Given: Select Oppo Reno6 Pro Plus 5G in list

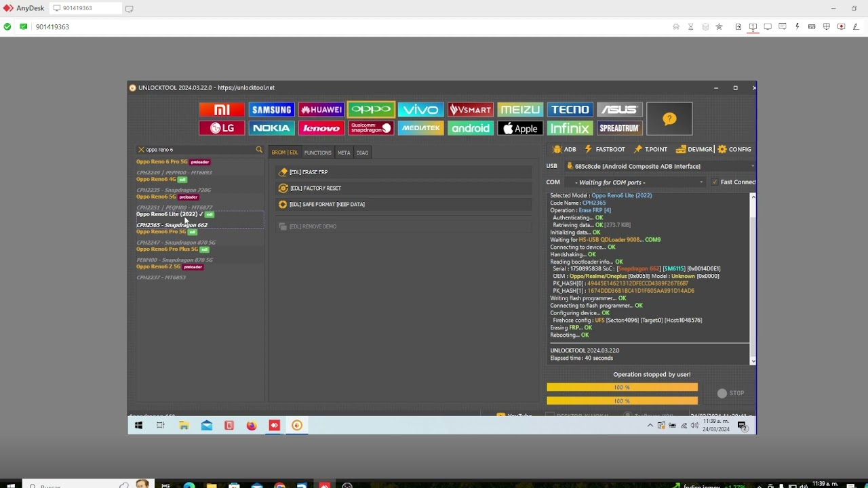Looking at the screenshot, I should pyautogui.click(x=168, y=249).
